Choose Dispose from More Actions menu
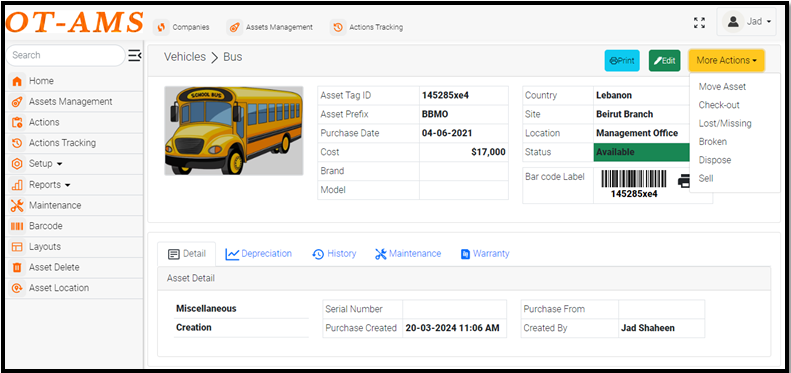This screenshot has width=791, height=373. [714, 160]
